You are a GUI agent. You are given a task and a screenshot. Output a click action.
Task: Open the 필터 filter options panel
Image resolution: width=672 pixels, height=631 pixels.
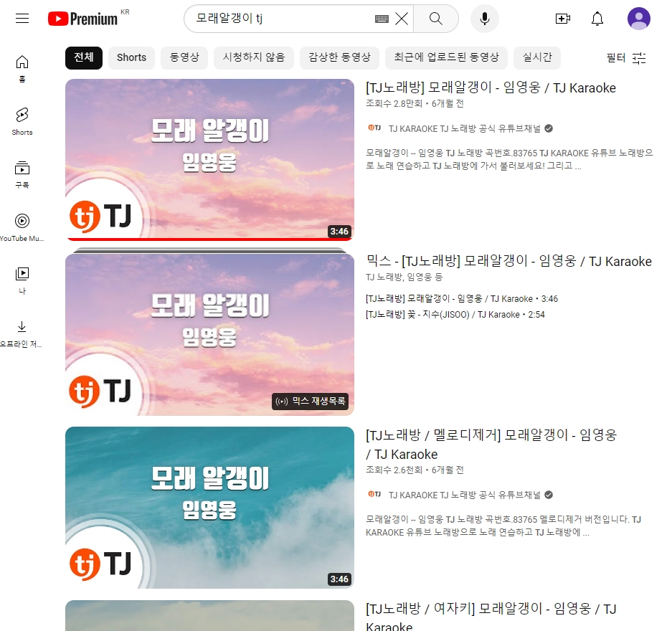(626, 58)
